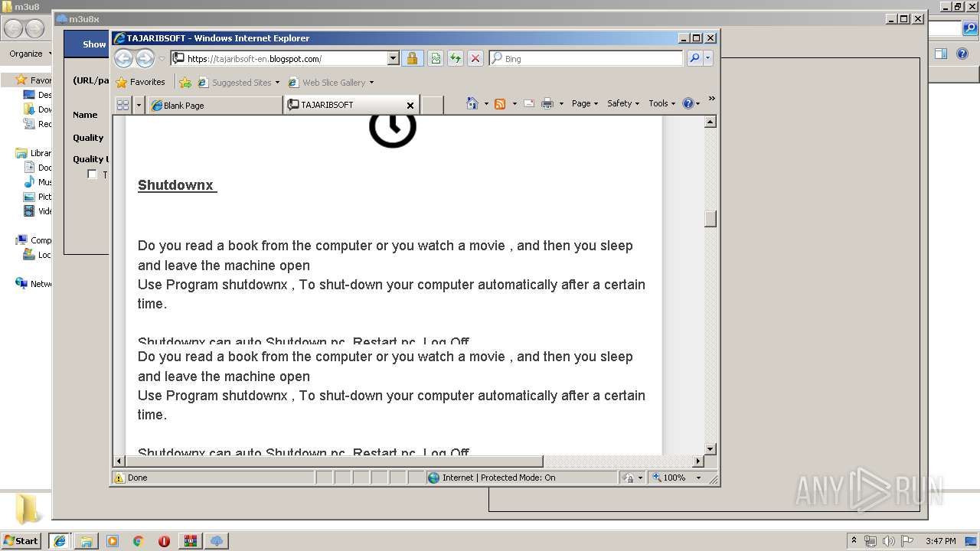Viewport: 980px width, 551px height.
Task: Open the Read Mail envelope icon
Action: pyautogui.click(x=529, y=103)
